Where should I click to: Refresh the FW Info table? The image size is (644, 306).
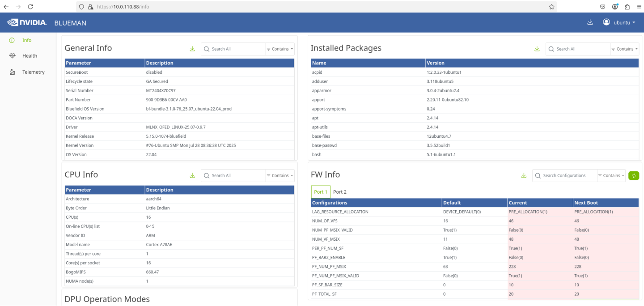[x=633, y=175]
